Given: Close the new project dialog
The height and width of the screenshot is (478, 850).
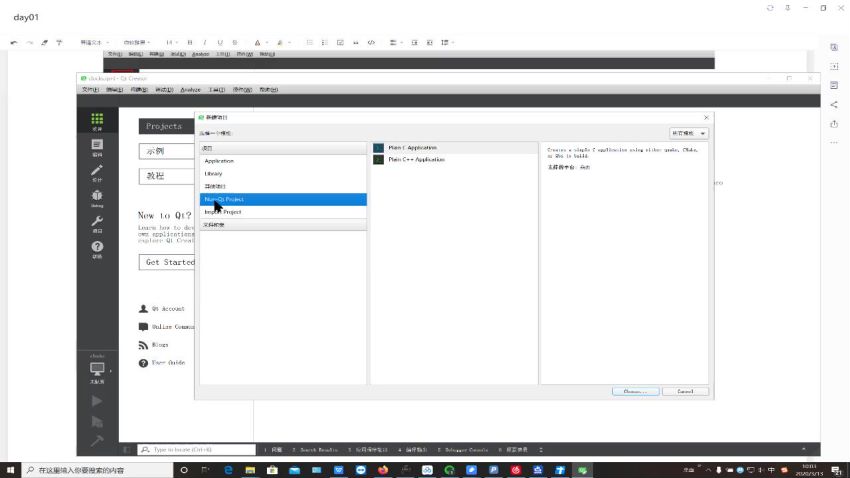Looking at the screenshot, I should [706, 118].
